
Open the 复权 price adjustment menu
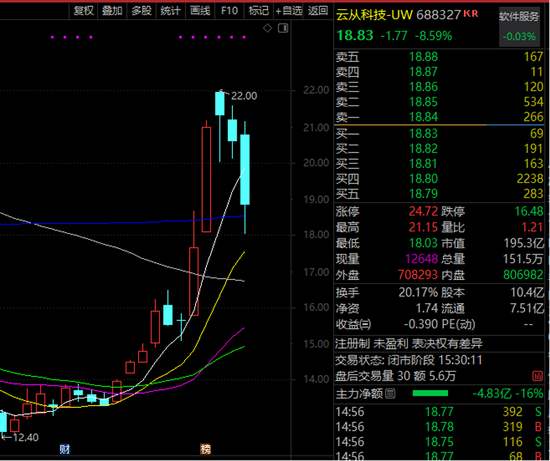pos(83,11)
